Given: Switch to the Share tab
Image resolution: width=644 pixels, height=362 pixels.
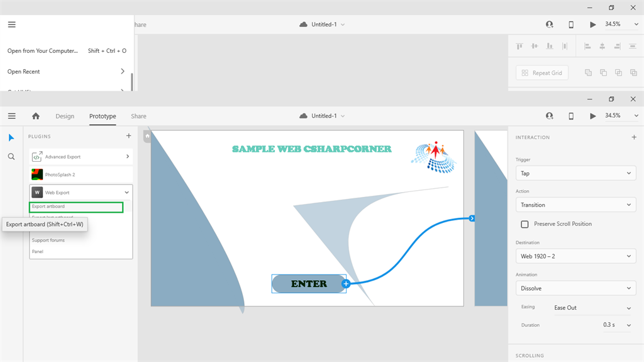Looking at the screenshot, I should click(x=138, y=116).
